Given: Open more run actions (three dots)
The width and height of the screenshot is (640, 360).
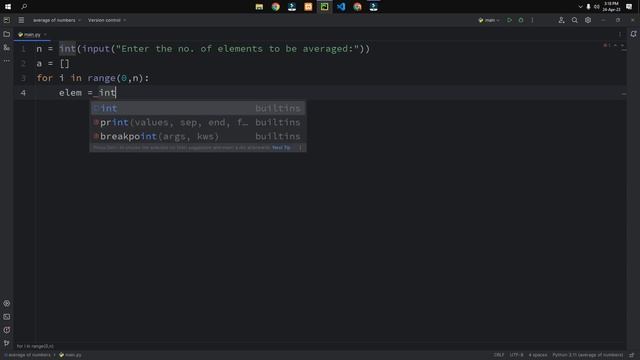Looking at the screenshot, I should [532, 20].
